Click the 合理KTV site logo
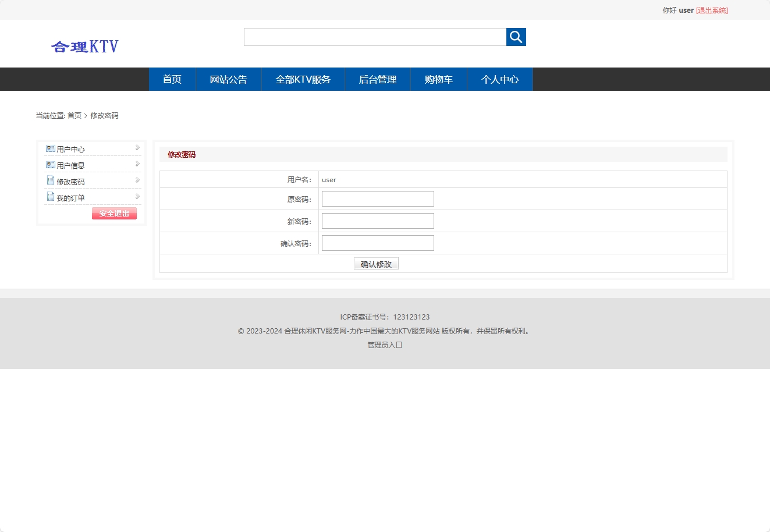This screenshot has height=532, width=770. pyautogui.click(x=85, y=46)
